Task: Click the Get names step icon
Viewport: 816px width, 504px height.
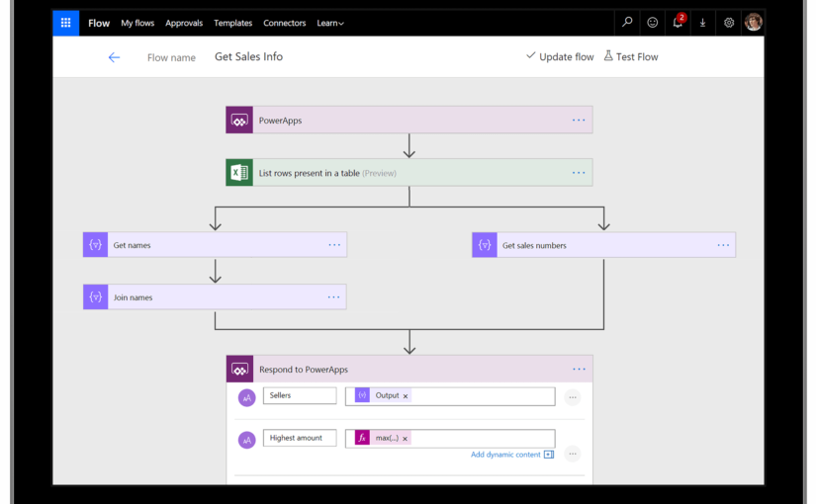Action: click(x=95, y=244)
